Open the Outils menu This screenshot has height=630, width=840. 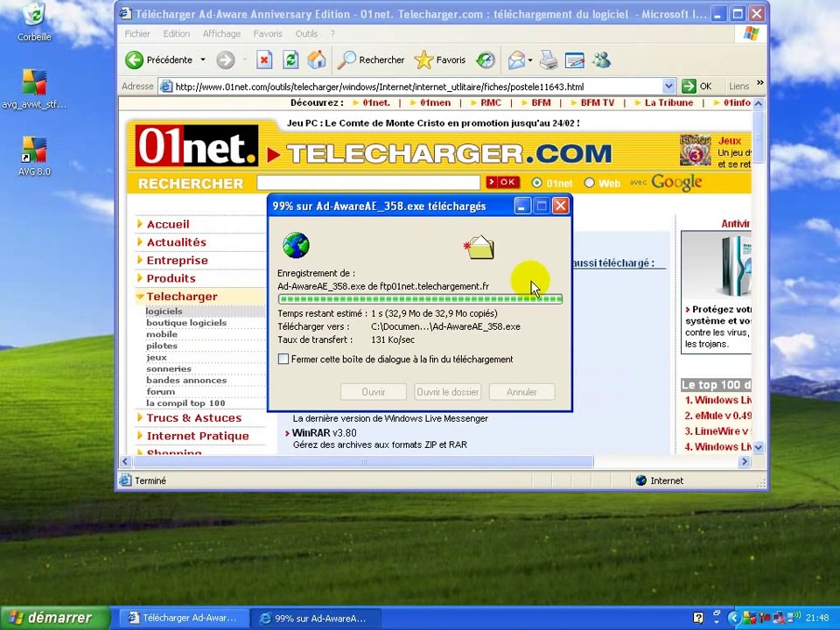tap(306, 34)
